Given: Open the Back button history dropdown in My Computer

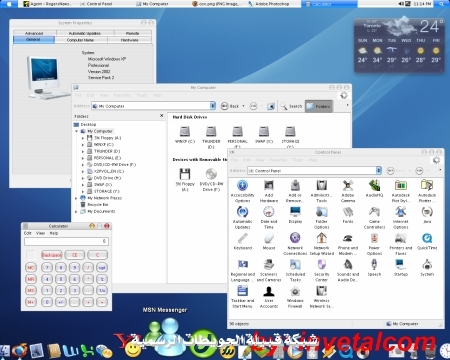Looking at the screenshot, I should 243,106.
